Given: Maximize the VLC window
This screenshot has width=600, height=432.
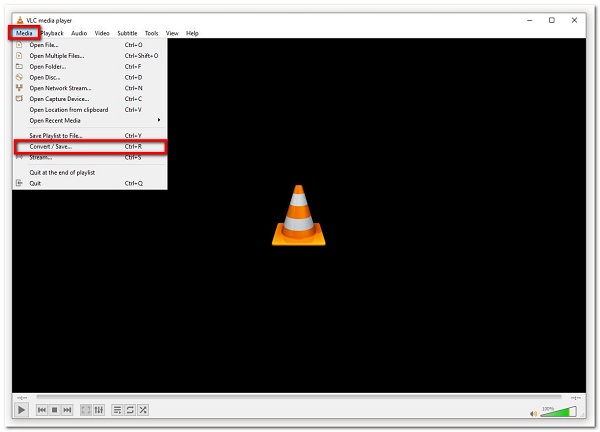Looking at the screenshot, I should (552, 20).
